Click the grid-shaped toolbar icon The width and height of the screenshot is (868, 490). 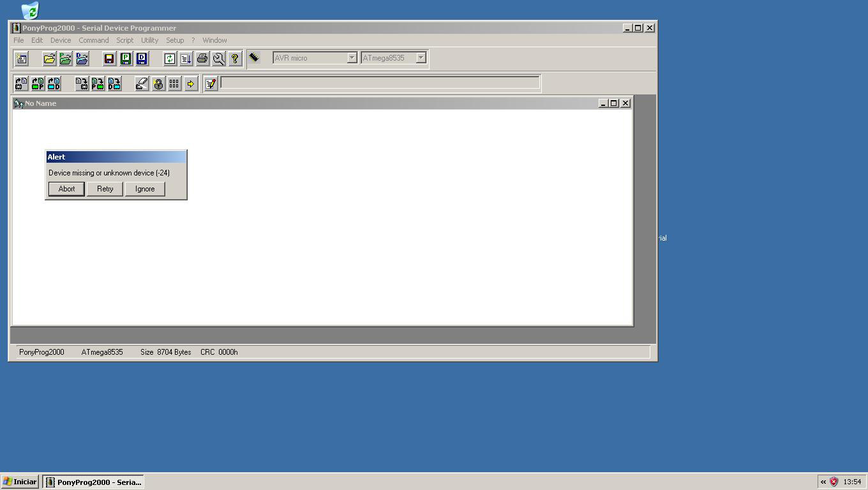[x=174, y=84]
